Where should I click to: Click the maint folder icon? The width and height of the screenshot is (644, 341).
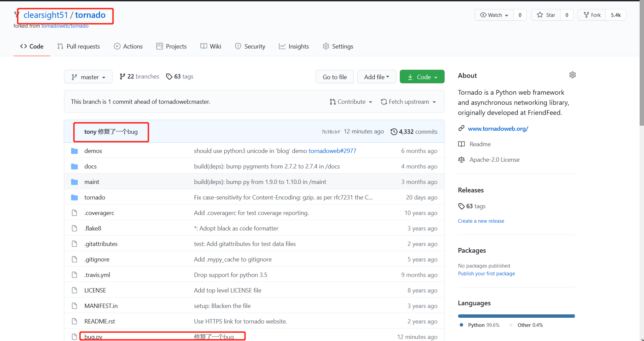(74, 182)
